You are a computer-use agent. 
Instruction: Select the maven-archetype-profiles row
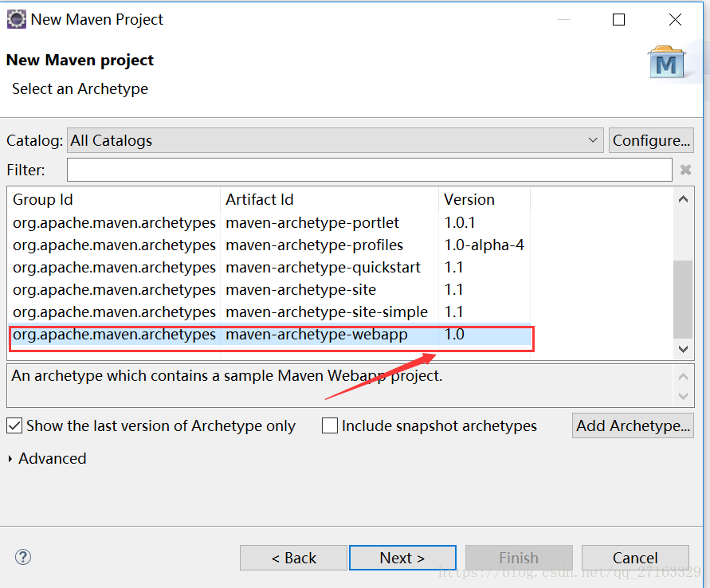point(269,245)
